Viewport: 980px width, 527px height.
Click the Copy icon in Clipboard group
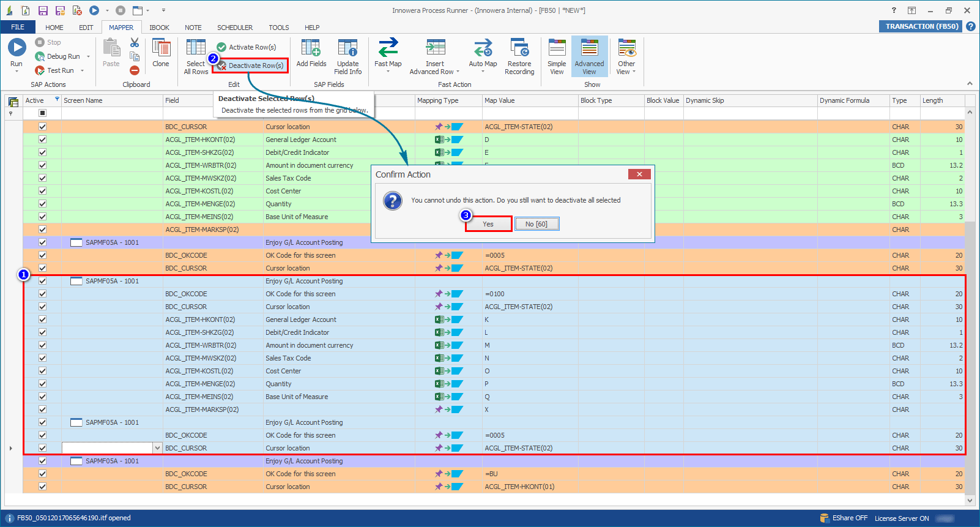point(135,56)
